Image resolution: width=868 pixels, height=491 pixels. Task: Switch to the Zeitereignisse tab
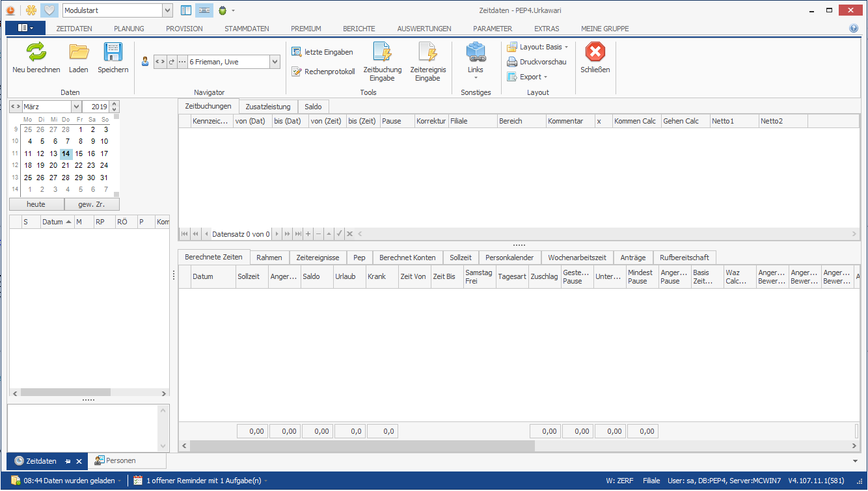[x=318, y=258]
